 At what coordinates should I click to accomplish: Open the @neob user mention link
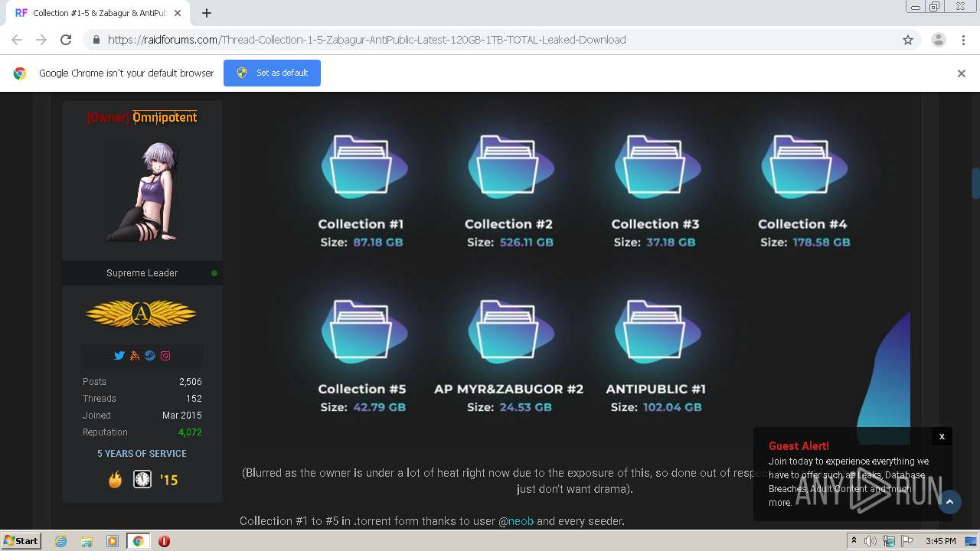[521, 521]
